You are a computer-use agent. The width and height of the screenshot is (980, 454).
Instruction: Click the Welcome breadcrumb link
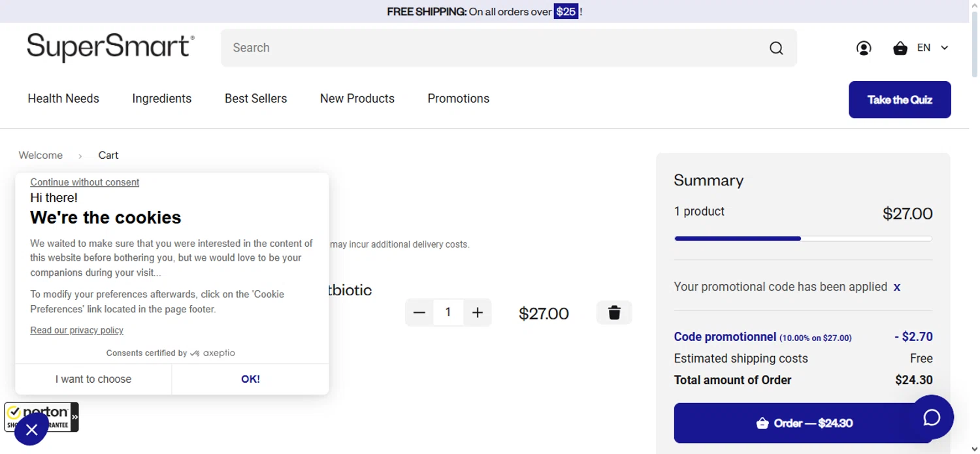click(x=41, y=155)
